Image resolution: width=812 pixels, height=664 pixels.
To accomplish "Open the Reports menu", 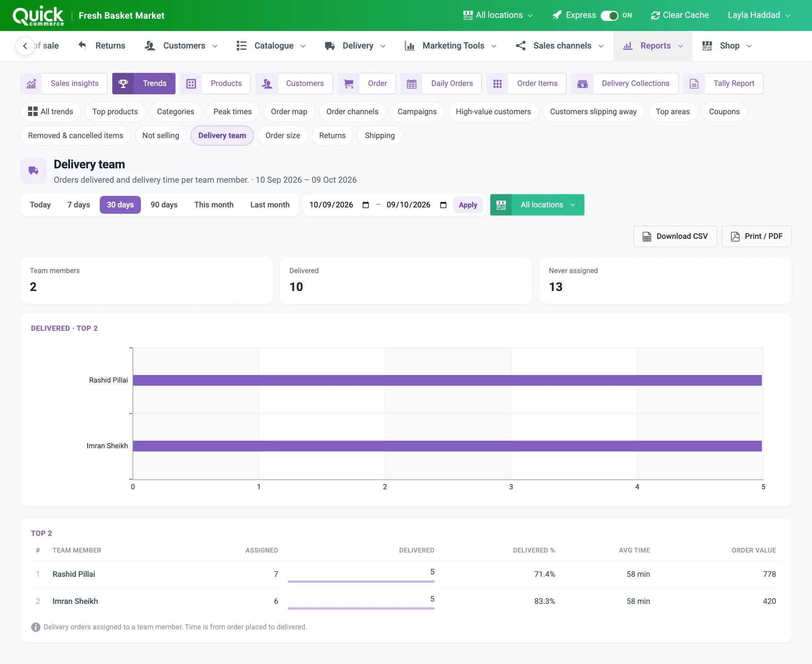I will [653, 46].
